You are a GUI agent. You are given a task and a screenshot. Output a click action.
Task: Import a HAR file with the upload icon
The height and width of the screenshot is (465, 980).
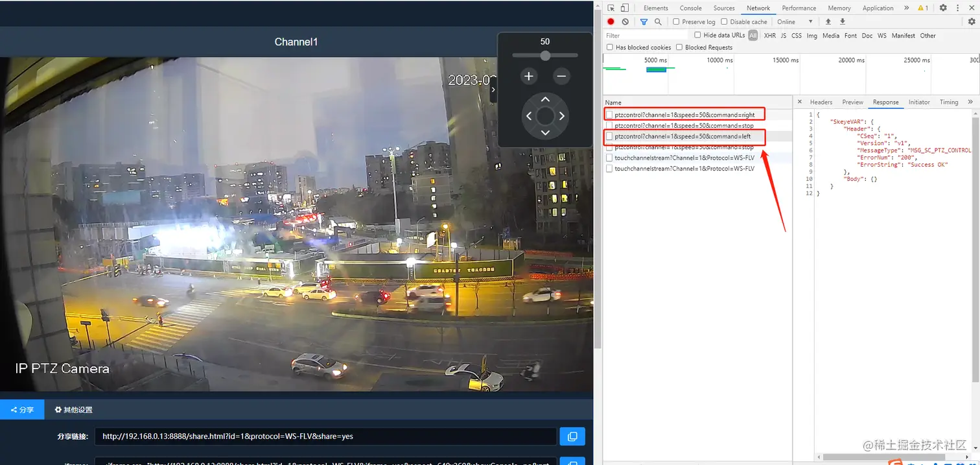pyautogui.click(x=828, y=21)
